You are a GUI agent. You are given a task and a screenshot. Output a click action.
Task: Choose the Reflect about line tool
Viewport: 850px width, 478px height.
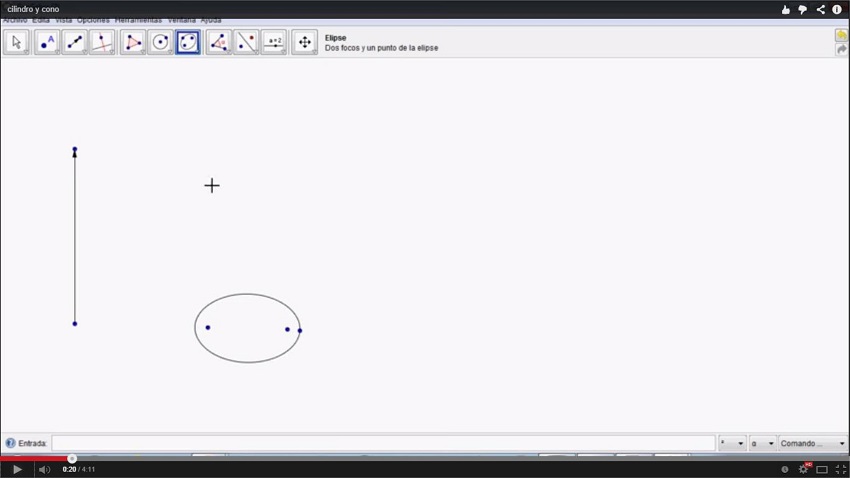coord(246,42)
